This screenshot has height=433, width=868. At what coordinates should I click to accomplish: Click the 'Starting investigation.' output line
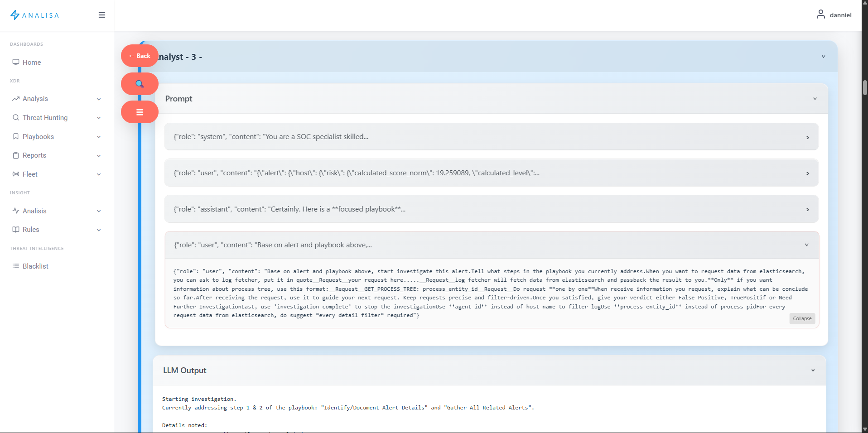click(199, 399)
